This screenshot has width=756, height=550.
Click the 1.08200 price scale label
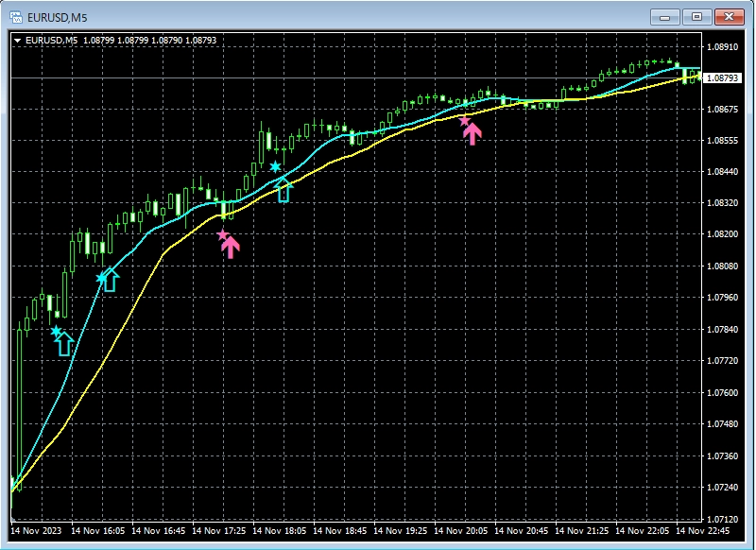722,234
